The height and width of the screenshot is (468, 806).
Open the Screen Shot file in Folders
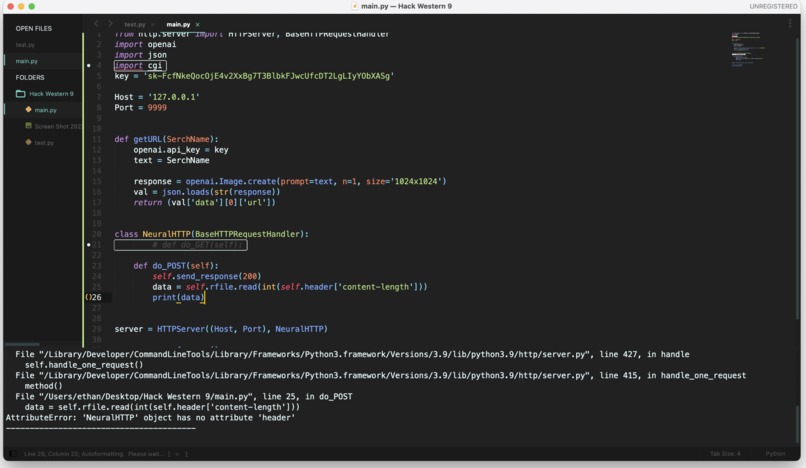tap(58, 127)
